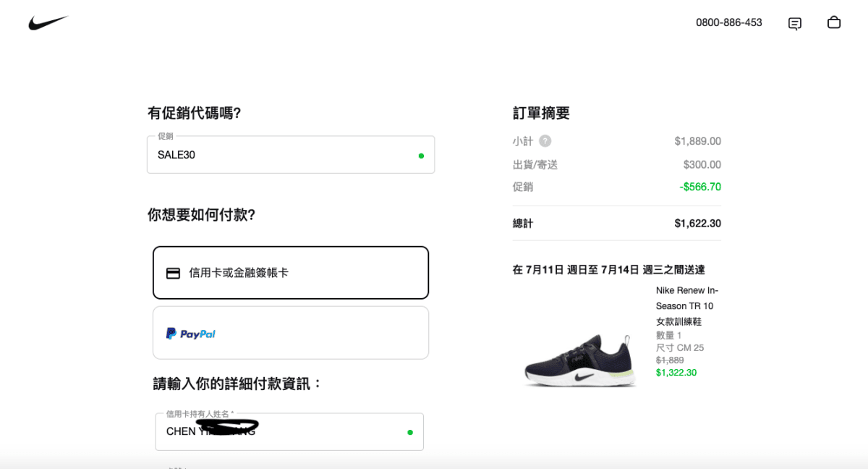
Task: Click the $1,622.30 order total
Action: tap(697, 224)
